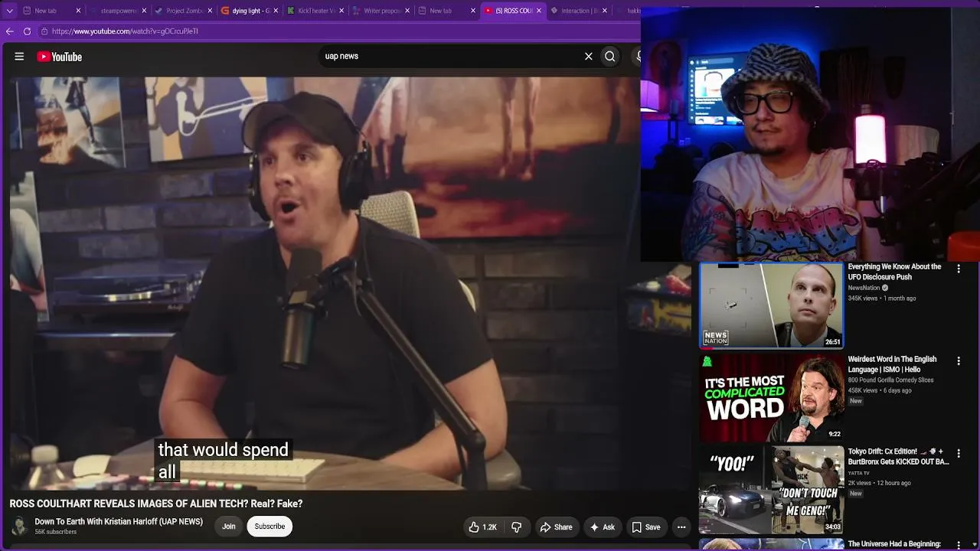980x551 pixels.
Task: Click the '56K subscribers' count text
Action: point(56,532)
